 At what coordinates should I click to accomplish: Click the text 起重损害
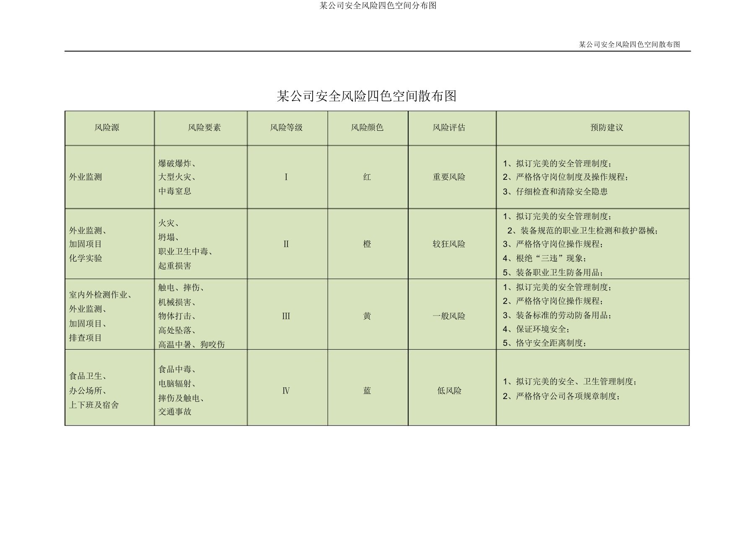175,266
